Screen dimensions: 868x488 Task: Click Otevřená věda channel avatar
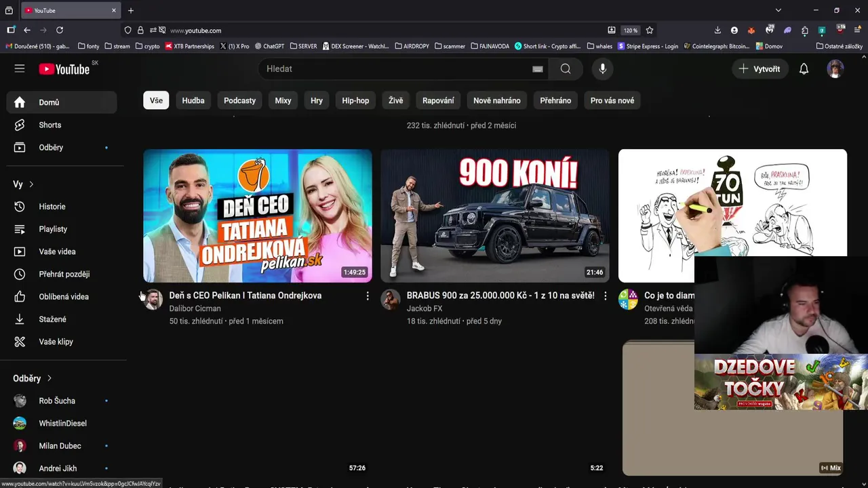click(628, 300)
